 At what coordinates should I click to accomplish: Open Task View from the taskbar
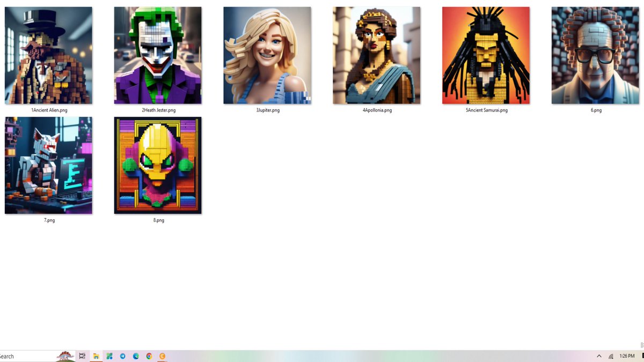pos(82,356)
